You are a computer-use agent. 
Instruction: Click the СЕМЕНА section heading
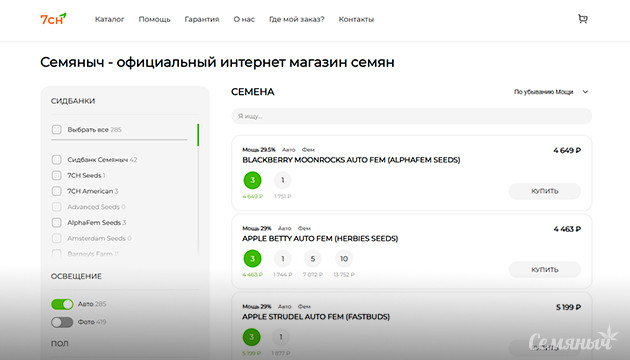pyautogui.click(x=253, y=92)
